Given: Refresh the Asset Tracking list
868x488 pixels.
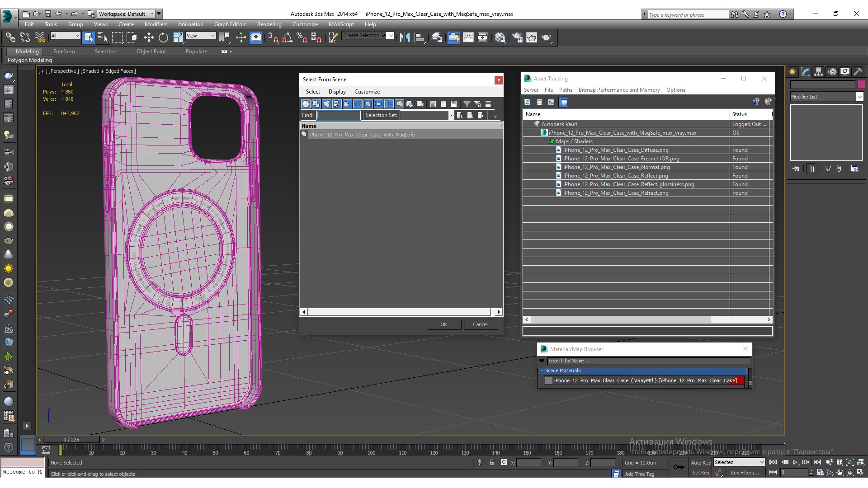Looking at the screenshot, I should coord(528,103).
